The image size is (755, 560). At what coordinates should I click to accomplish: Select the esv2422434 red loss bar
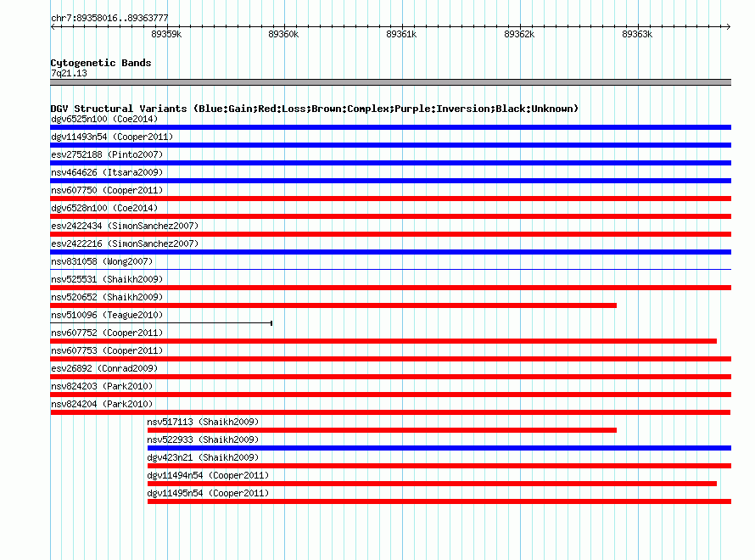(x=390, y=234)
